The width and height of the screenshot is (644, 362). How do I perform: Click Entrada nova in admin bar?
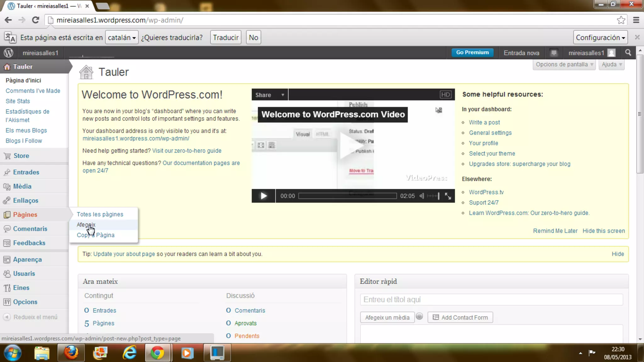pos(521,53)
